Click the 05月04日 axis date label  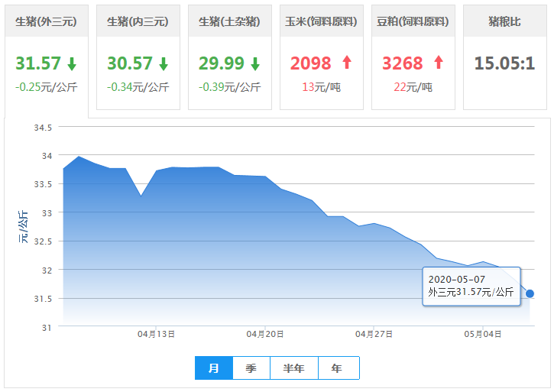point(483,334)
